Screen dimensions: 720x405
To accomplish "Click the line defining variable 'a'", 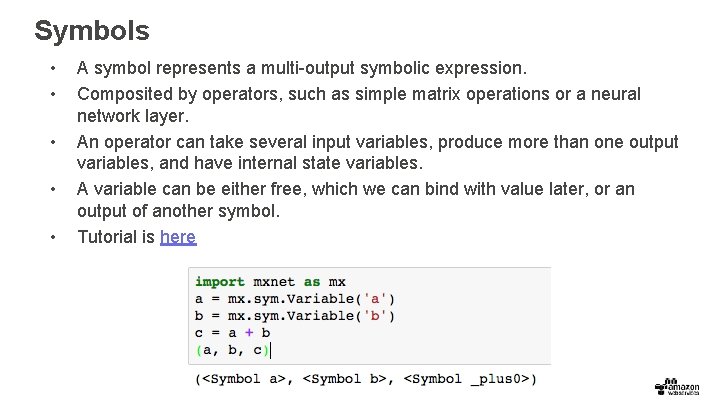I will [x=295, y=299].
